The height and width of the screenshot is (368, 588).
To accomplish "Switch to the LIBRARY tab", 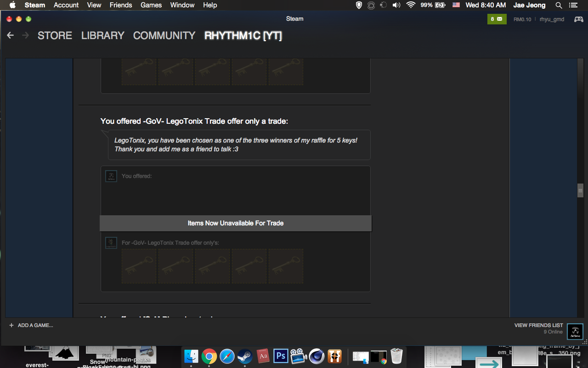I will (102, 35).
